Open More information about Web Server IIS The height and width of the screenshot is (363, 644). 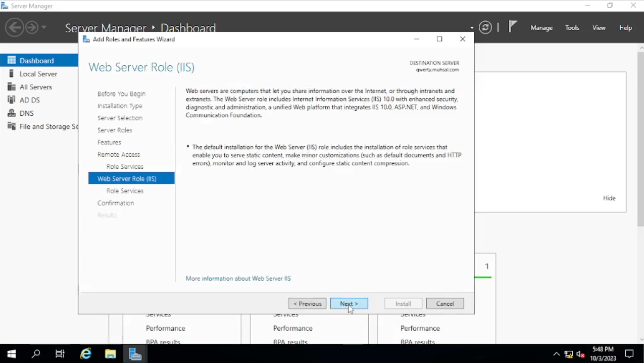[x=238, y=279]
